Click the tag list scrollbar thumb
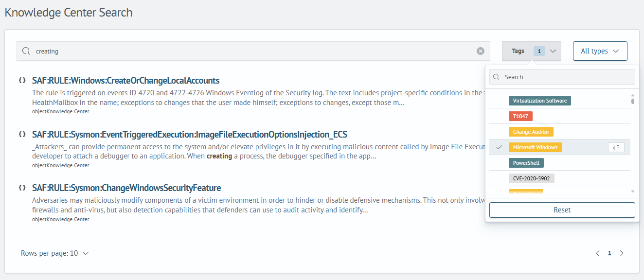644x280 pixels. pos(633,101)
